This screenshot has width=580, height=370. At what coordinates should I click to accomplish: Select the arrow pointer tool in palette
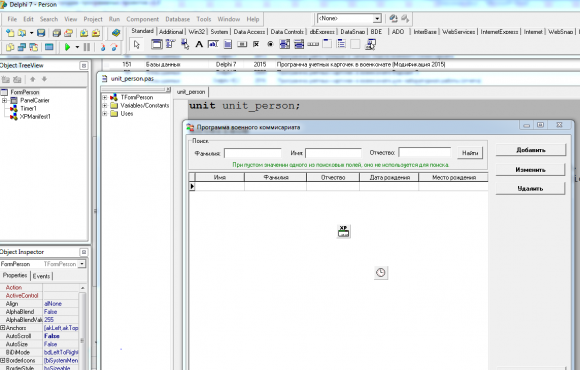[x=137, y=44]
